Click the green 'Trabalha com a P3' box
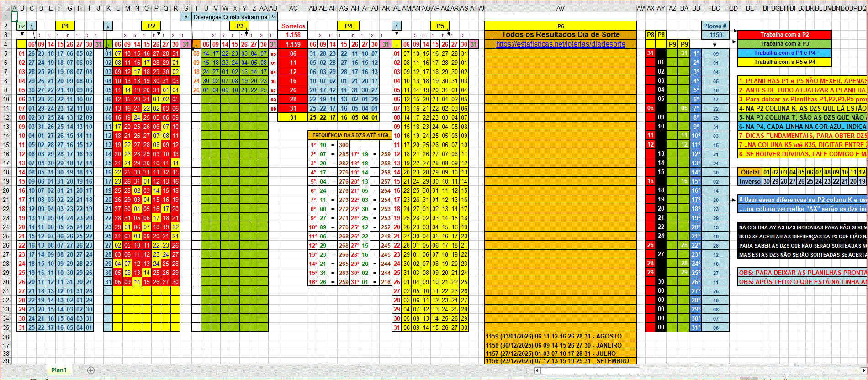 coord(784,44)
